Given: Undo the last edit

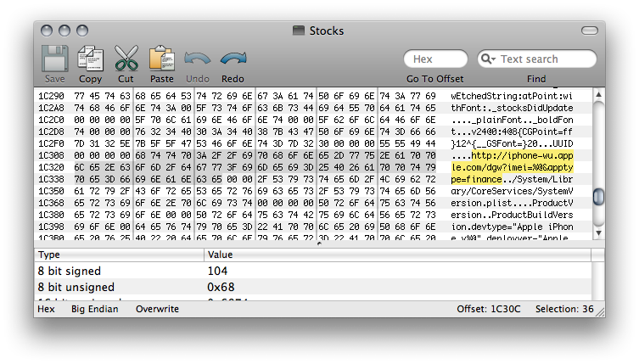Looking at the screenshot, I should click(x=197, y=59).
